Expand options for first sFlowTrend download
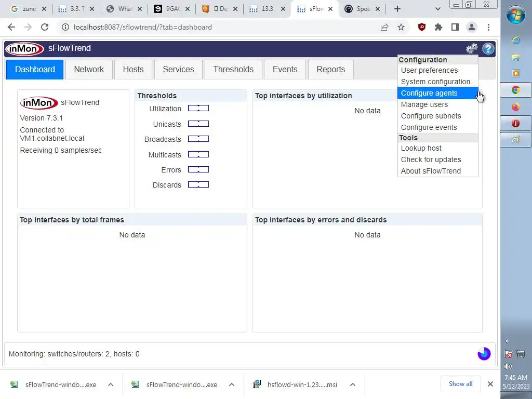The image size is (532, 399). point(111,384)
